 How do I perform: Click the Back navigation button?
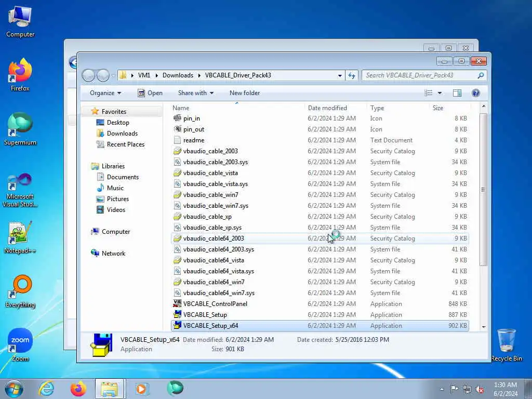[x=88, y=75]
